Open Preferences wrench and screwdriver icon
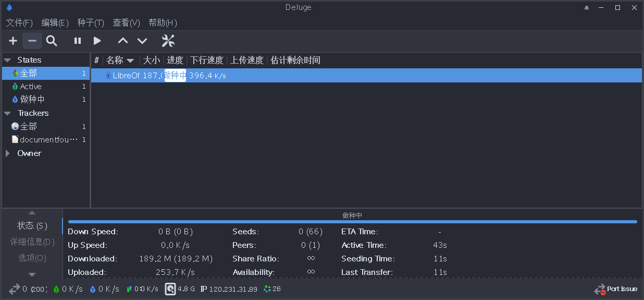 coord(168,41)
